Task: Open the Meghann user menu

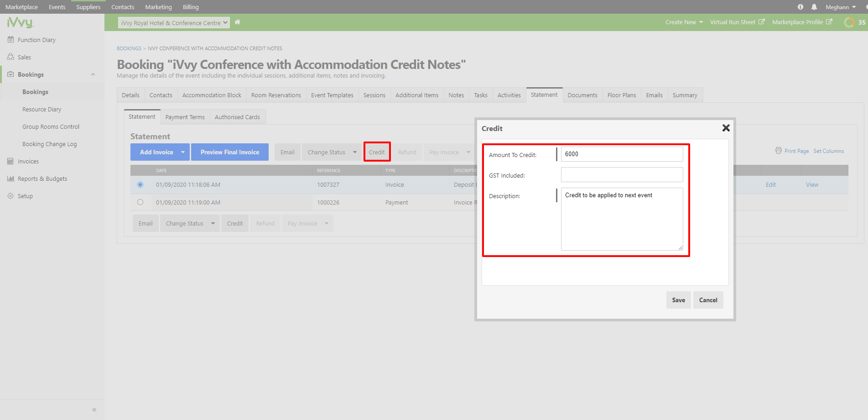Action: pos(841,7)
